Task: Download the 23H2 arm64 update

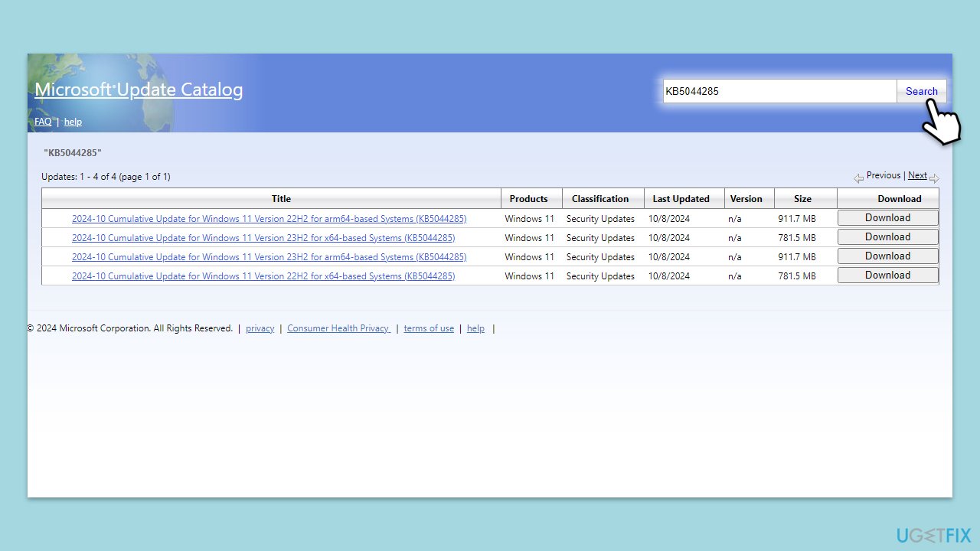Action: click(x=888, y=256)
